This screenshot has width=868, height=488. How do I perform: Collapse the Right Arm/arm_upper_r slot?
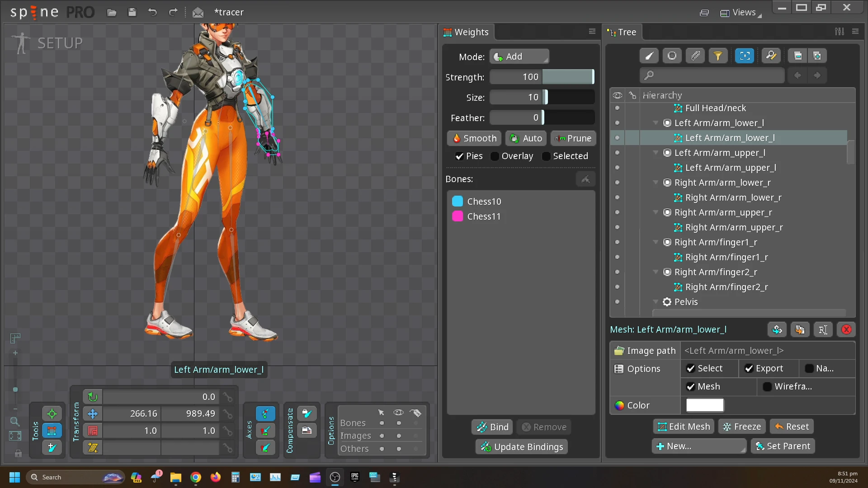click(656, 212)
